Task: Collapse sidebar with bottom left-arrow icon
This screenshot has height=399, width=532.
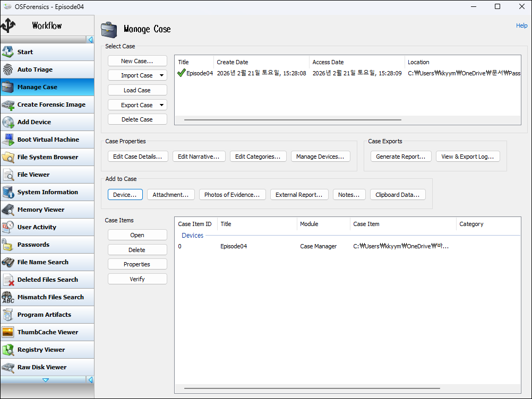Action: click(90, 380)
